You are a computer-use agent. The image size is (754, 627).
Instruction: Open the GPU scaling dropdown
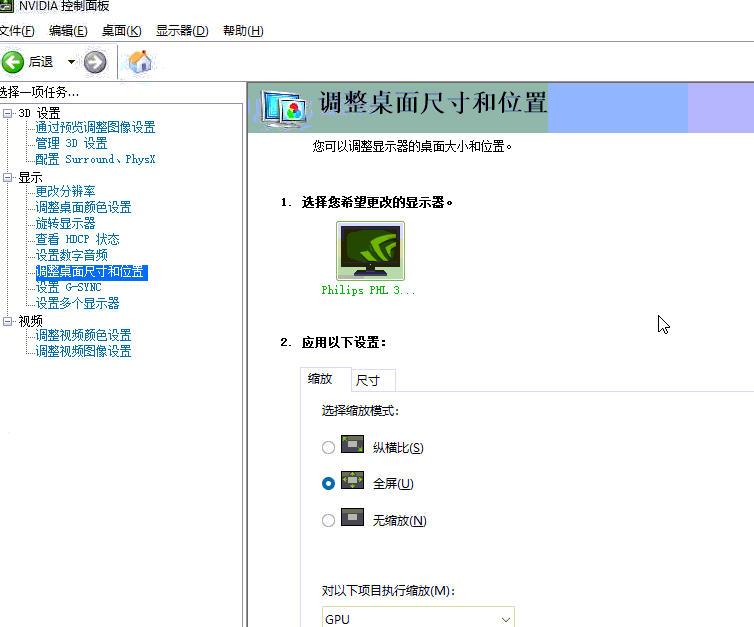[x=418, y=619]
